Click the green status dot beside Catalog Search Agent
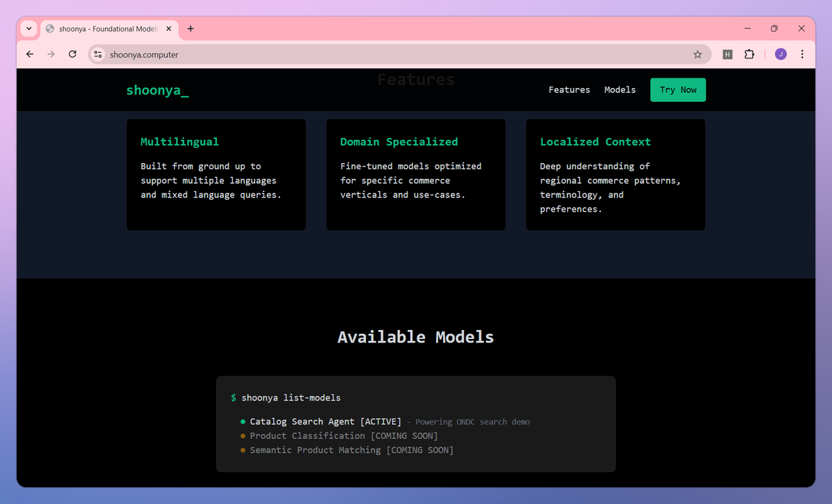This screenshot has height=504, width=832. point(243,422)
